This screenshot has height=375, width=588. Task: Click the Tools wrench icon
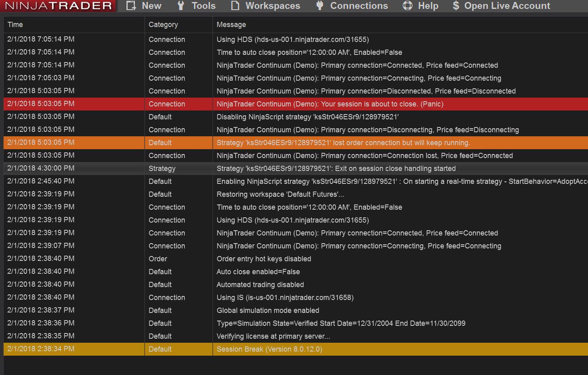coord(181,6)
